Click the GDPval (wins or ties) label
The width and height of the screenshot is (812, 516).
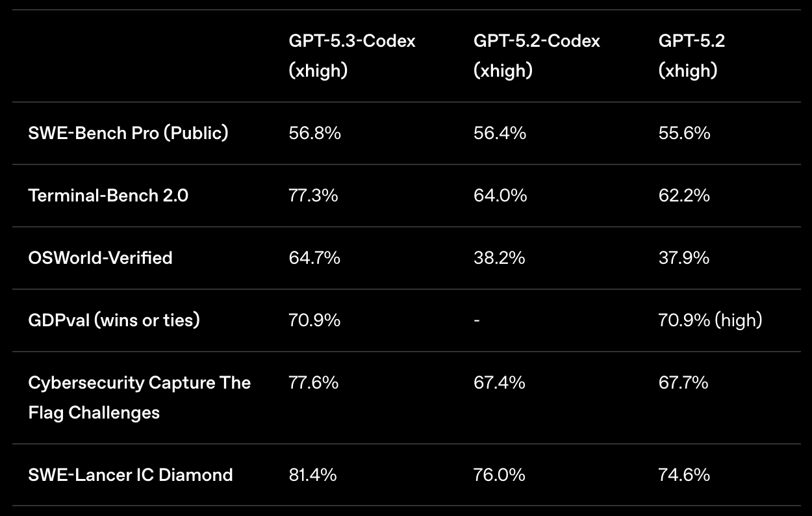pos(114,320)
